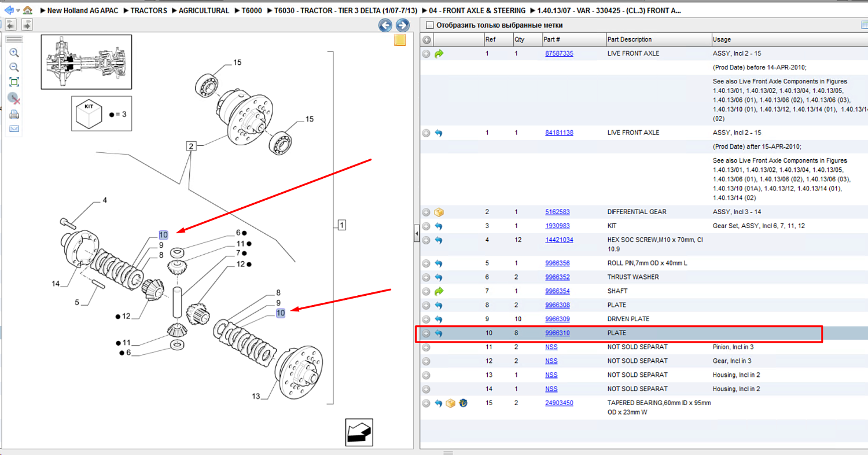Click the large return arrow icon below the diagram
The image size is (868, 455).
pos(359,432)
